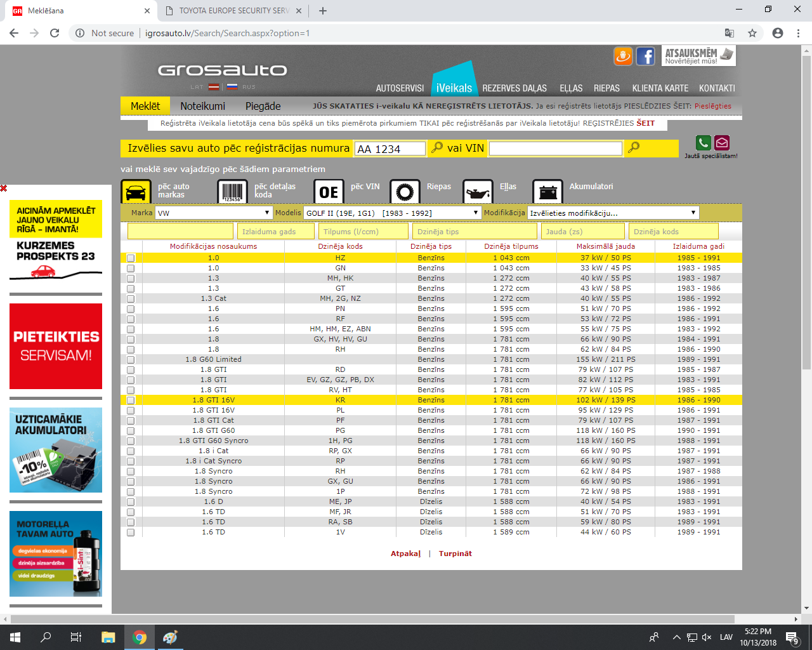The image size is (812, 650).
Task: Click the Dzinēja kods filter field
Action: tap(673, 232)
